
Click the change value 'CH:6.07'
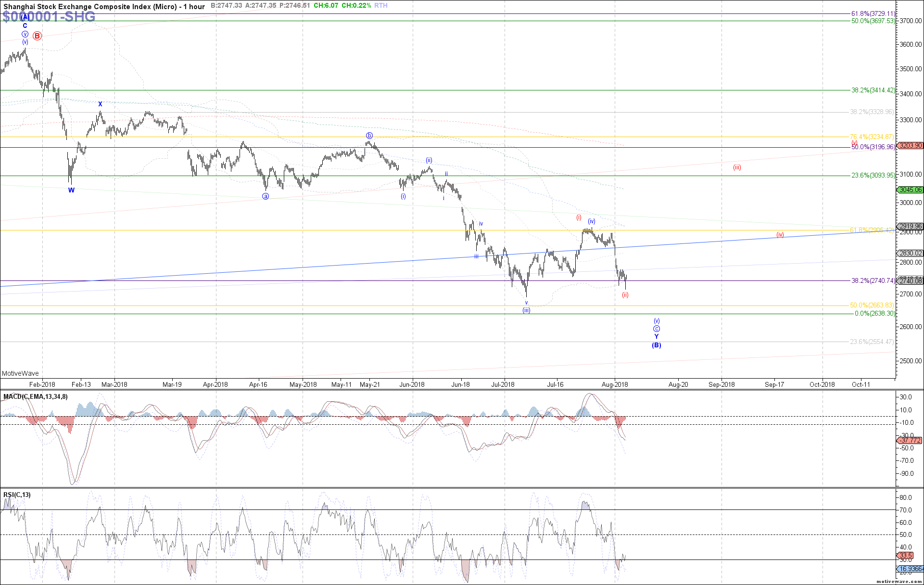tap(326, 6)
